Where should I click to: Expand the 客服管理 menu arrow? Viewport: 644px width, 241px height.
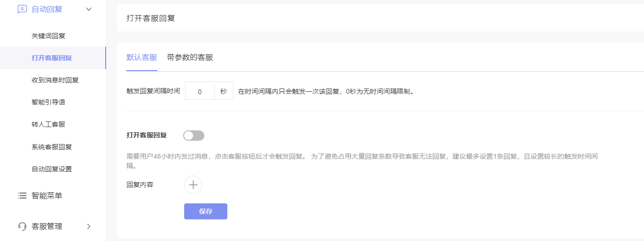pos(89,226)
